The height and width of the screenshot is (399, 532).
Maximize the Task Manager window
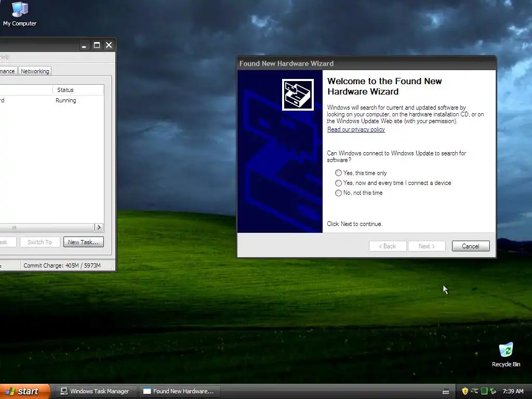pyautogui.click(x=97, y=45)
